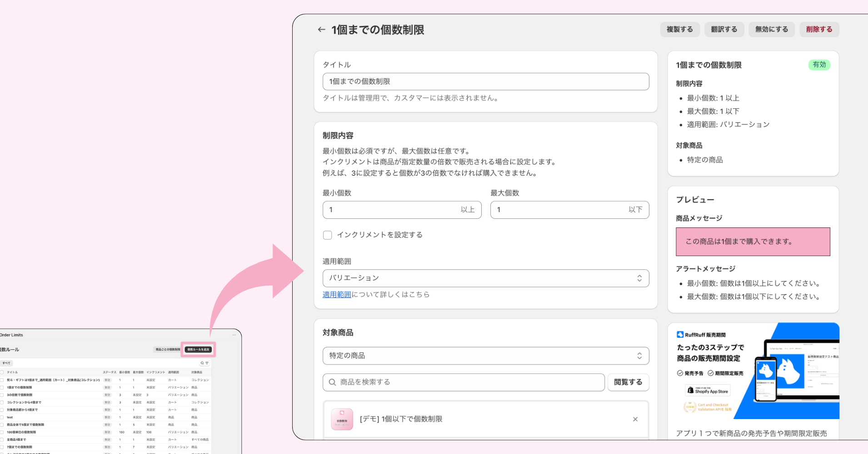Open the 対象商品 dropdown showing 特定の商品
Viewport: 868px width, 454px height.
[486, 356]
